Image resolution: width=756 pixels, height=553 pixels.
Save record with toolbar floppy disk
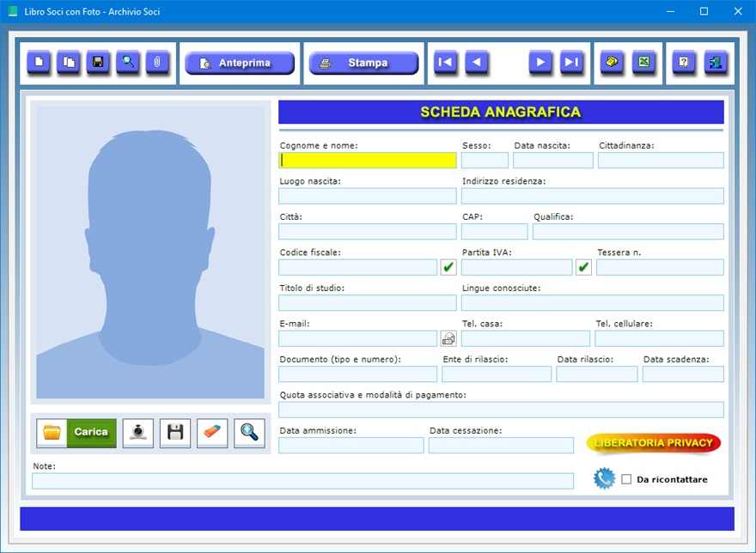click(98, 63)
